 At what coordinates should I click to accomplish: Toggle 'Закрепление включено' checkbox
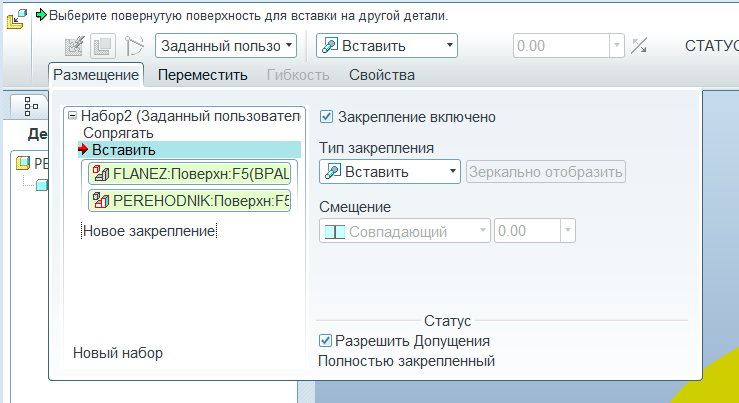point(326,116)
